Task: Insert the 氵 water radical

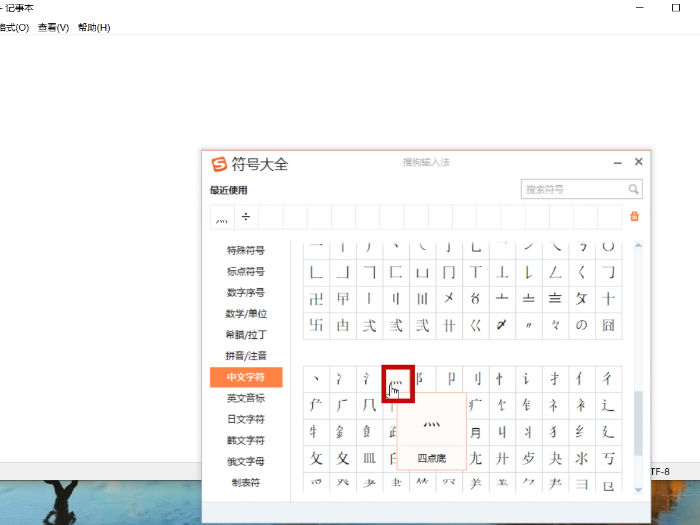Action: point(369,379)
